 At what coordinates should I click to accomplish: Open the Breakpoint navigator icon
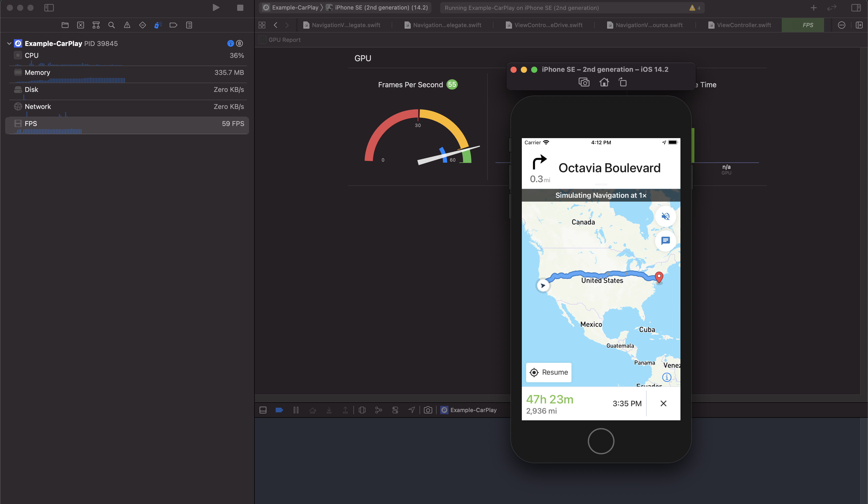tap(173, 25)
